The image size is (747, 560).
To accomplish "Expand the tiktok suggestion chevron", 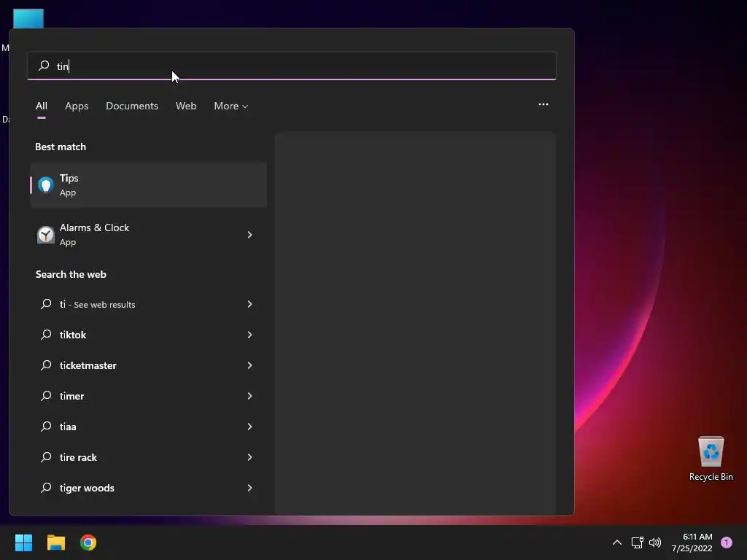I will (249, 335).
